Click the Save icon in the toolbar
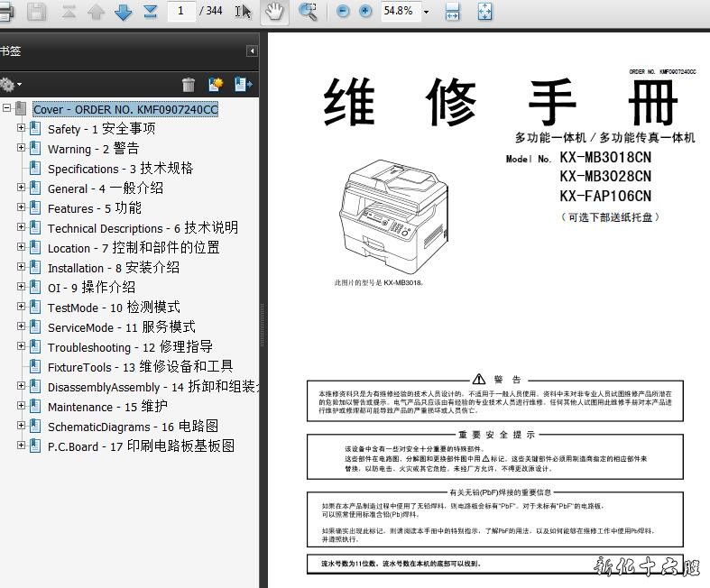The height and width of the screenshot is (588, 710). (x=36, y=12)
